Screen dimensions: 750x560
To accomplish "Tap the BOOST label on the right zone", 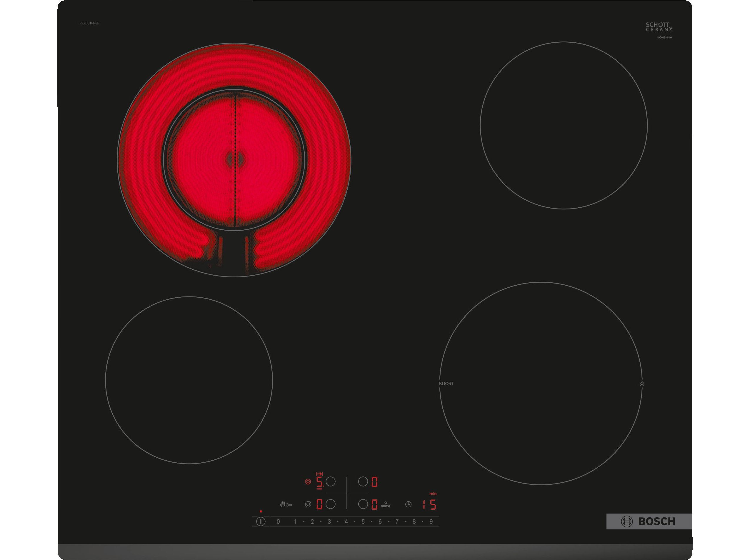I will click(446, 384).
